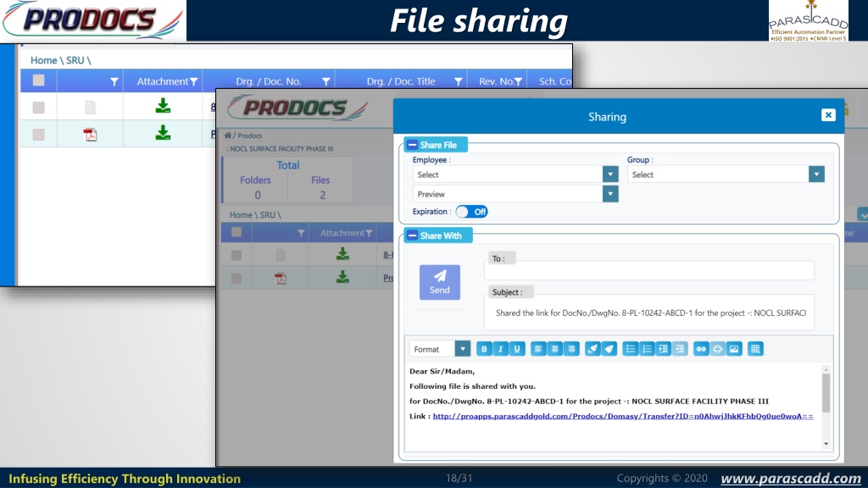
Task: Insert a bulleted list in the message
Action: point(630,349)
